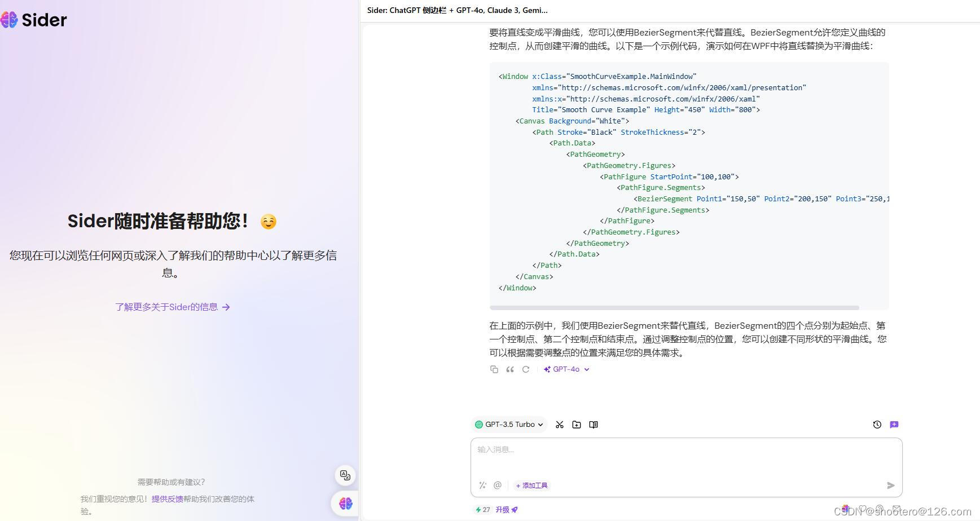Click the floating translate icon button
Image resolution: width=980 pixels, height=521 pixels.
click(345, 475)
